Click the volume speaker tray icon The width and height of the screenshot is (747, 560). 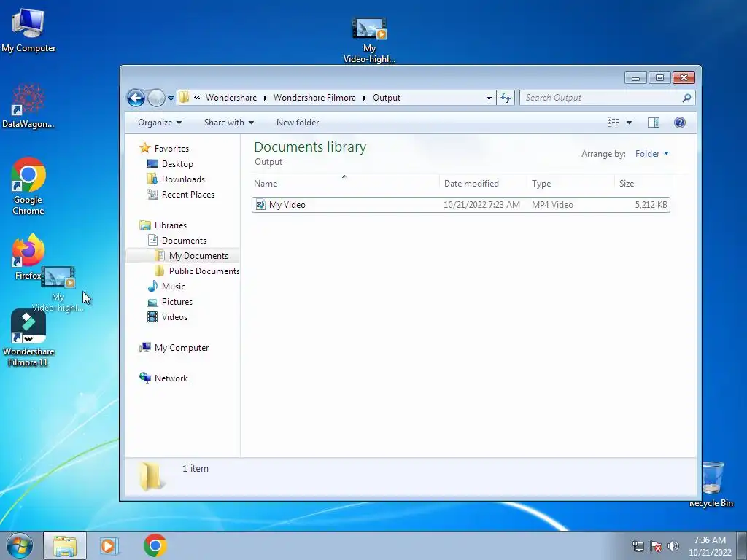point(673,546)
